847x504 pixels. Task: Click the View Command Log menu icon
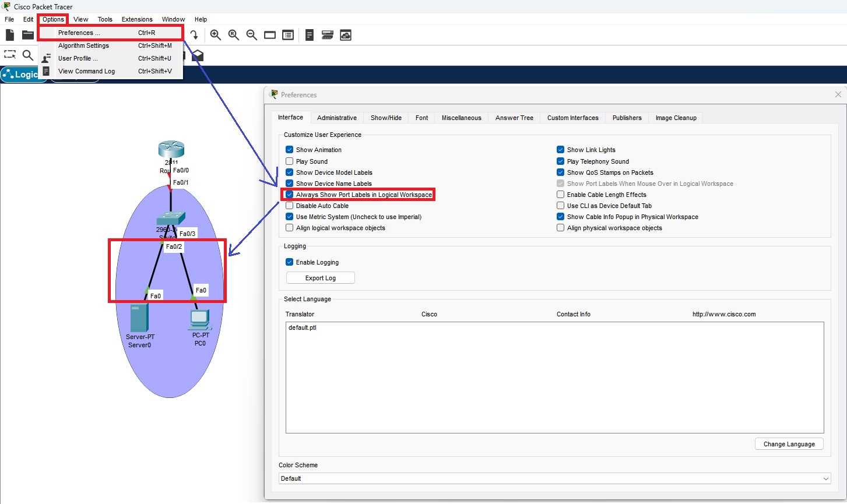tap(46, 71)
